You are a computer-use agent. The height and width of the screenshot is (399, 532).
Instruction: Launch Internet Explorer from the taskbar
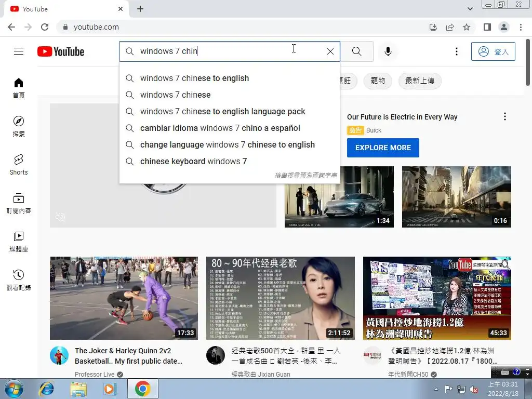pos(46,389)
